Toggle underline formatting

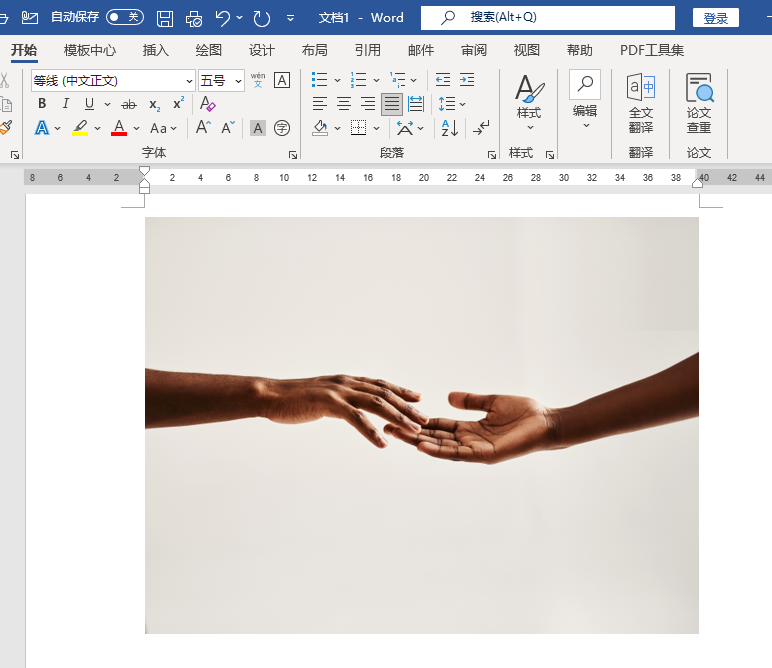point(89,104)
